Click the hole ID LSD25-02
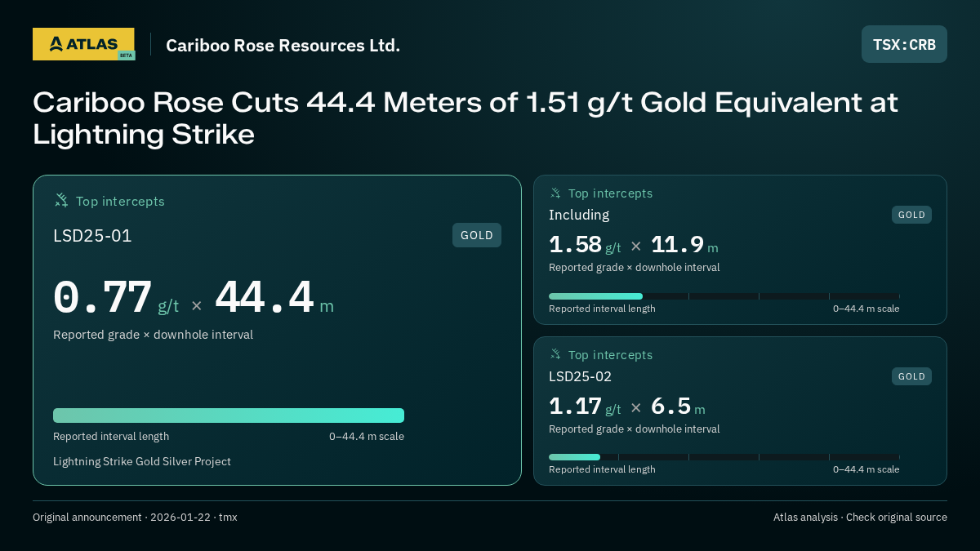This screenshot has height=551, width=980. (580, 376)
